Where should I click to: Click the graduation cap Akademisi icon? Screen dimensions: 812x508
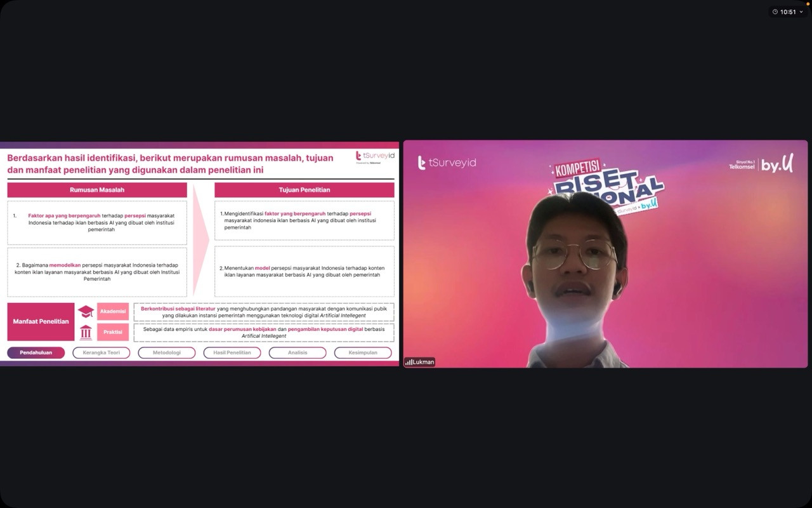(x=86, y=312)
